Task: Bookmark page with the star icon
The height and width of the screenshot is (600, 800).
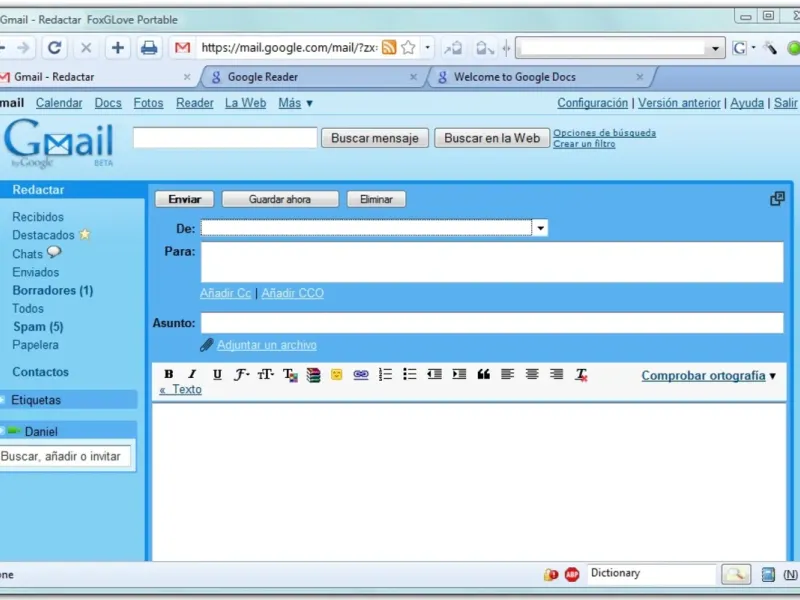Action: pos(408,47)
